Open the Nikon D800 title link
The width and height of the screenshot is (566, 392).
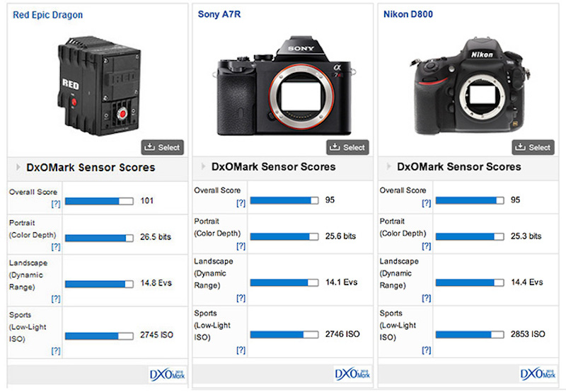408,14
